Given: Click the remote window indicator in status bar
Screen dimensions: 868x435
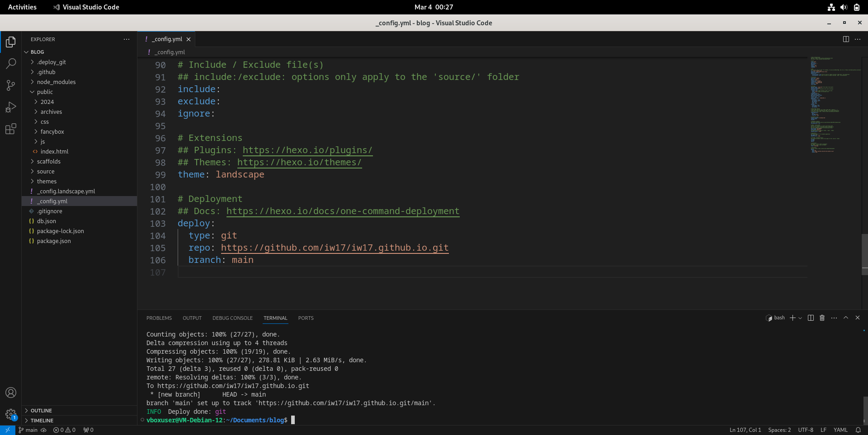Looking at the screenshot, I should pyautogui.click(x=8, y=430).
